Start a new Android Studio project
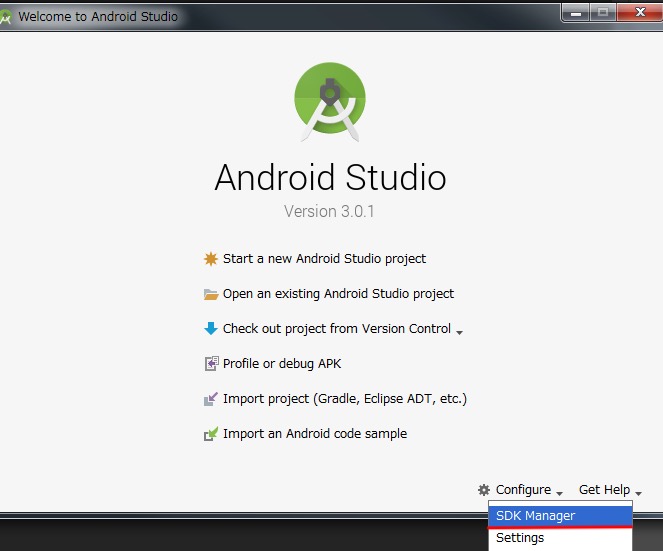Screen dimensions: 663x551 click(x=324, y=258)
